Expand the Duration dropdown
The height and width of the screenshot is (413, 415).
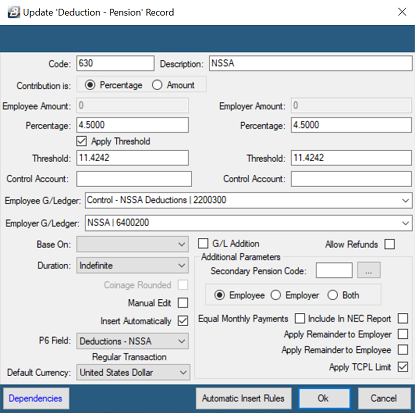pos(132,266)
